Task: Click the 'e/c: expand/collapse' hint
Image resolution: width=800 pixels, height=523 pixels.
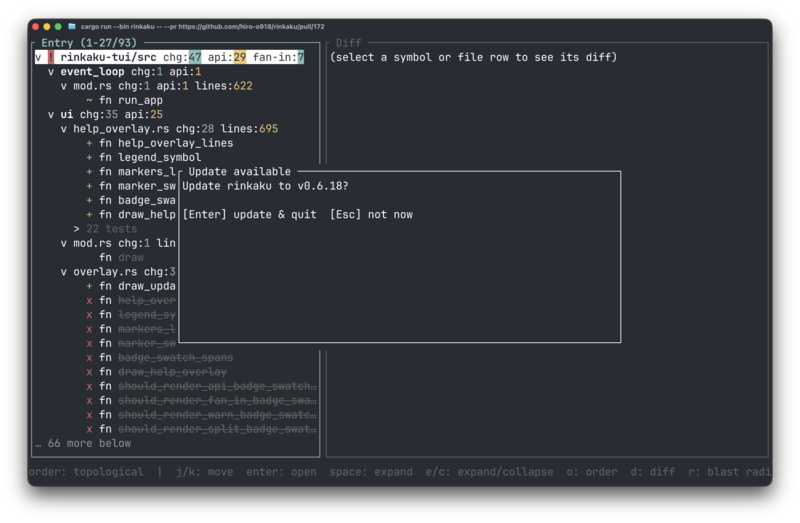Action: [489, 471]
